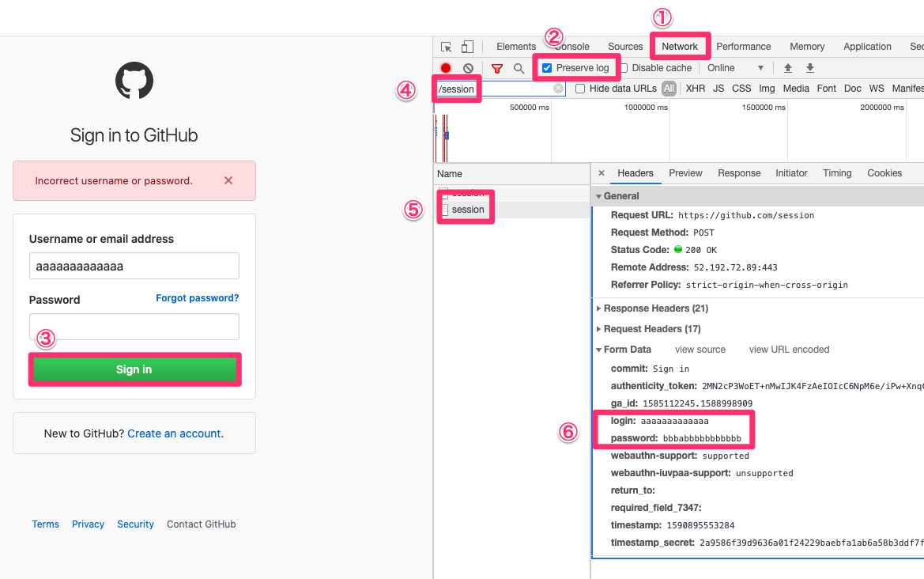
Task: Click the export HAR download icon
Action: (x=810, y=68)
